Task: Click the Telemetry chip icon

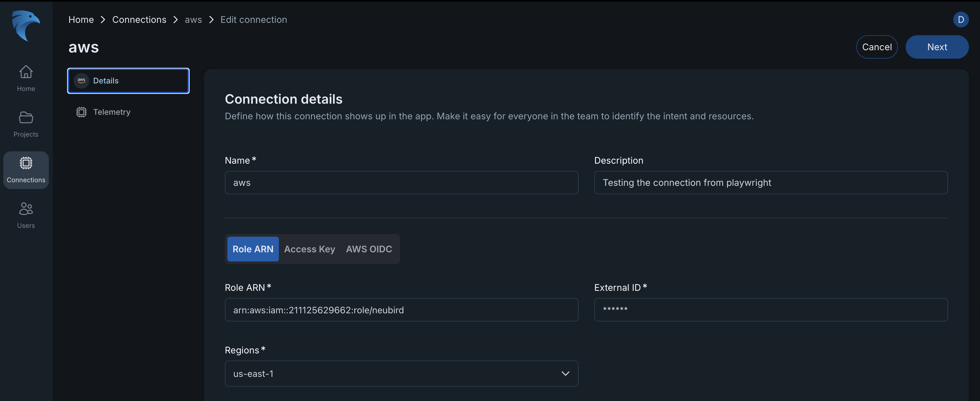Action: point(81,111)
